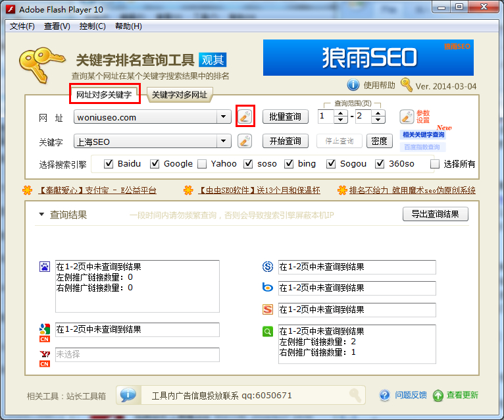Uncheck the Baidu search engine checkbox

(109, 164)
